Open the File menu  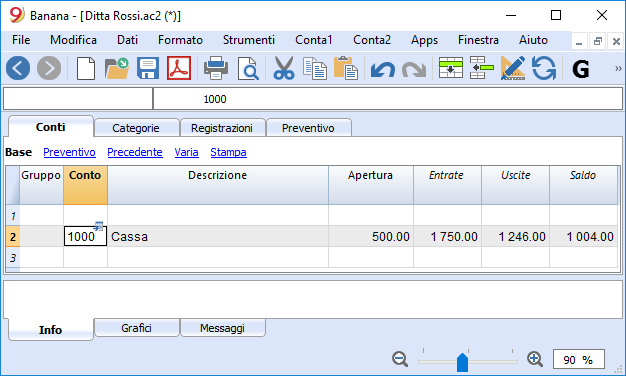pyautogui.click(x=21, y=40)
